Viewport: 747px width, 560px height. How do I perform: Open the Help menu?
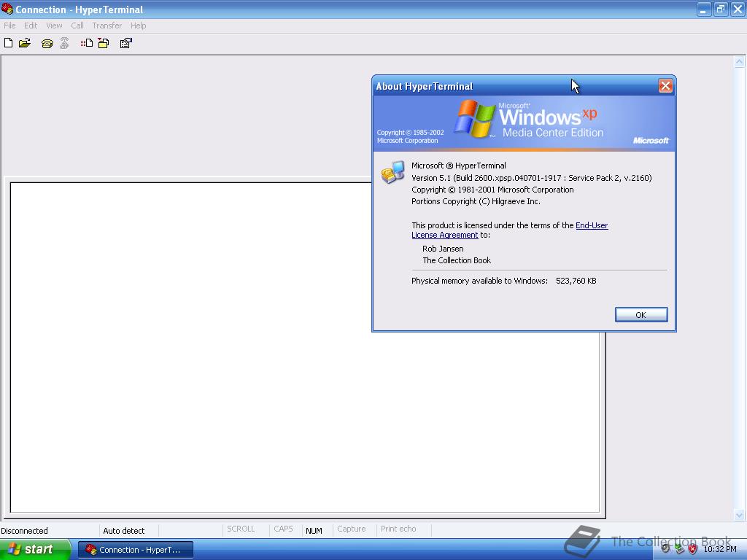pyautogui.click(x=138, y=26)
